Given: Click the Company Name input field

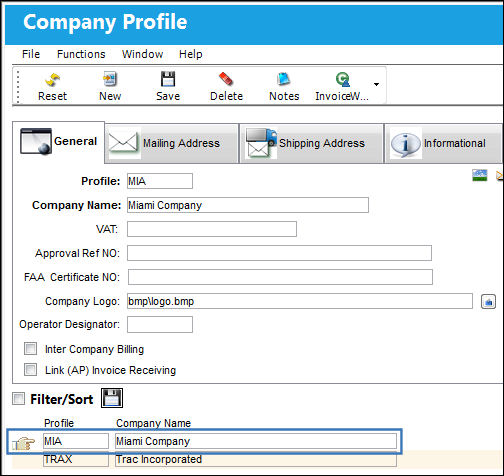Looking at the screenshot, I should click(x=248, y=205).
